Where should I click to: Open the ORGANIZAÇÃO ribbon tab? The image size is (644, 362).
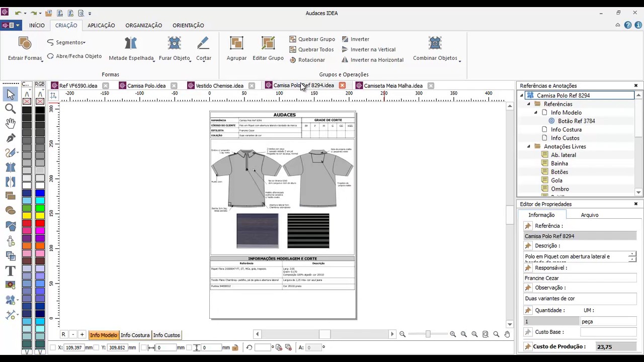click(x=144, y=25)
